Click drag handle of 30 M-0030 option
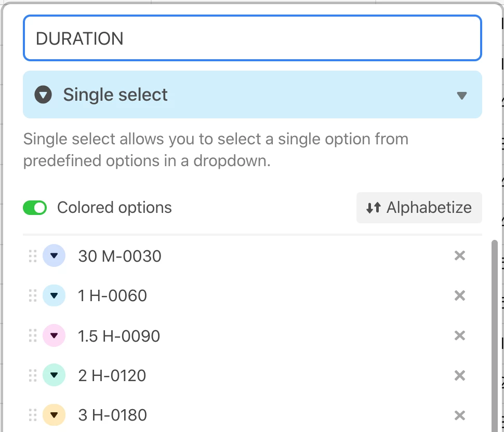504x432 pixels. 33,256
